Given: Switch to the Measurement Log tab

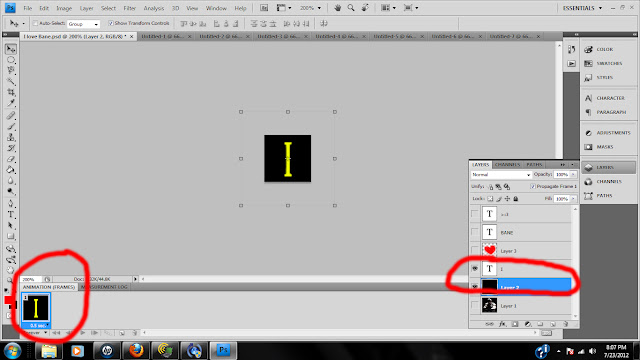Looking at the screenshot, I should pos(105,287).
